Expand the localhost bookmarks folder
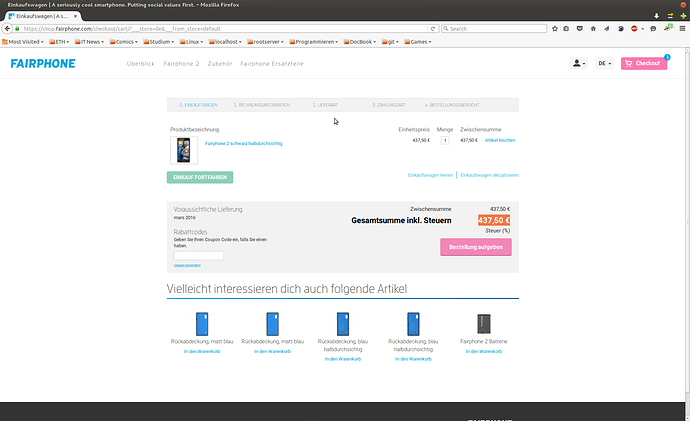 point(225,42)
